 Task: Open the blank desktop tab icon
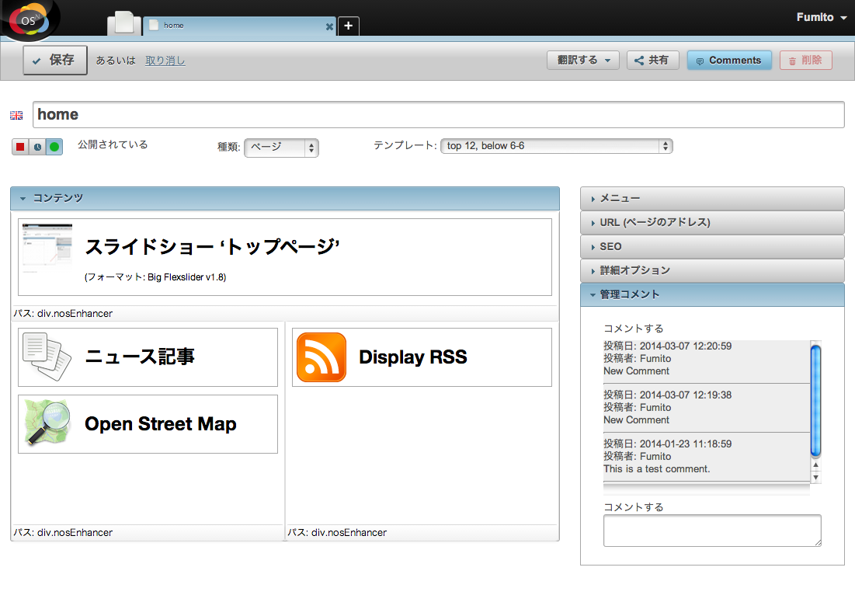click(123, 23)
